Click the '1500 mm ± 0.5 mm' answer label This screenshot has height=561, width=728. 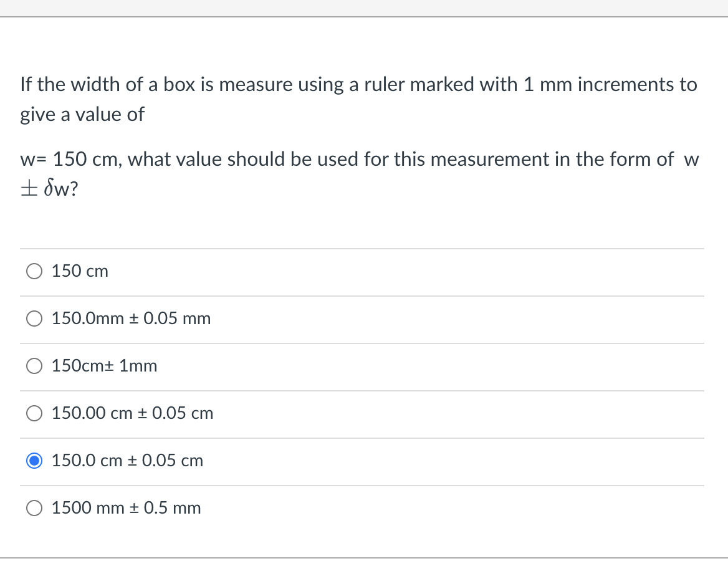126,508
